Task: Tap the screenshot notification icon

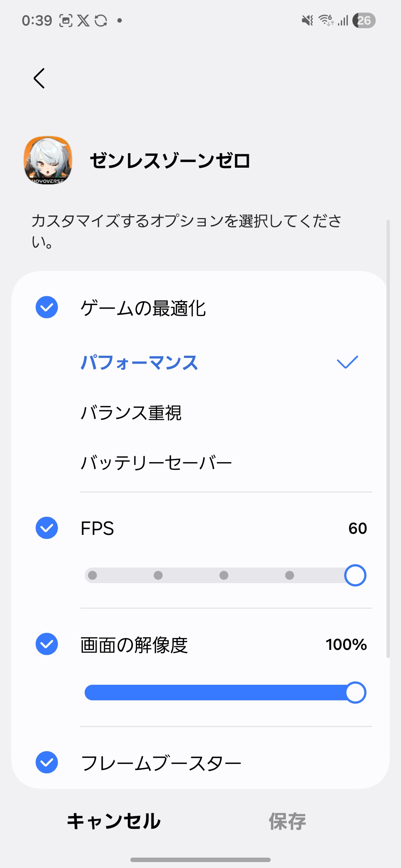Action: point(66,21)
